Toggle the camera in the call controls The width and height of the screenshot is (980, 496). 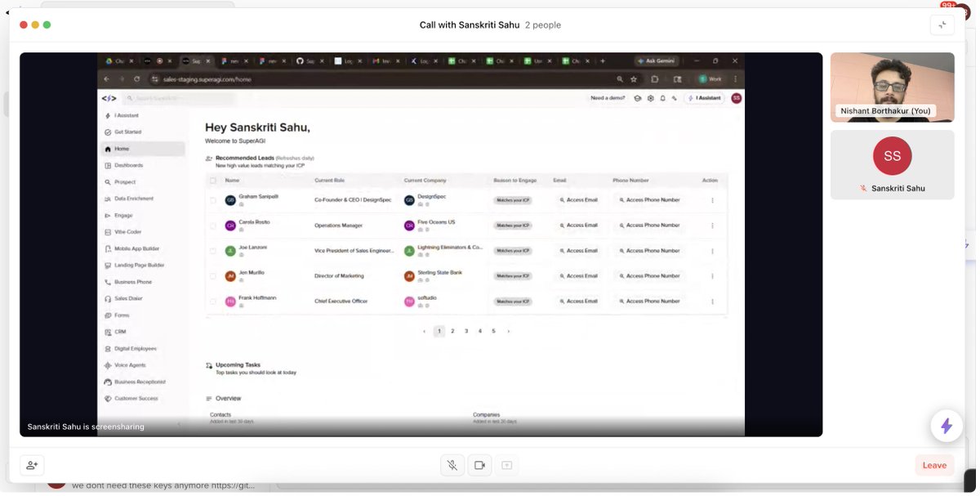(479, 465)
